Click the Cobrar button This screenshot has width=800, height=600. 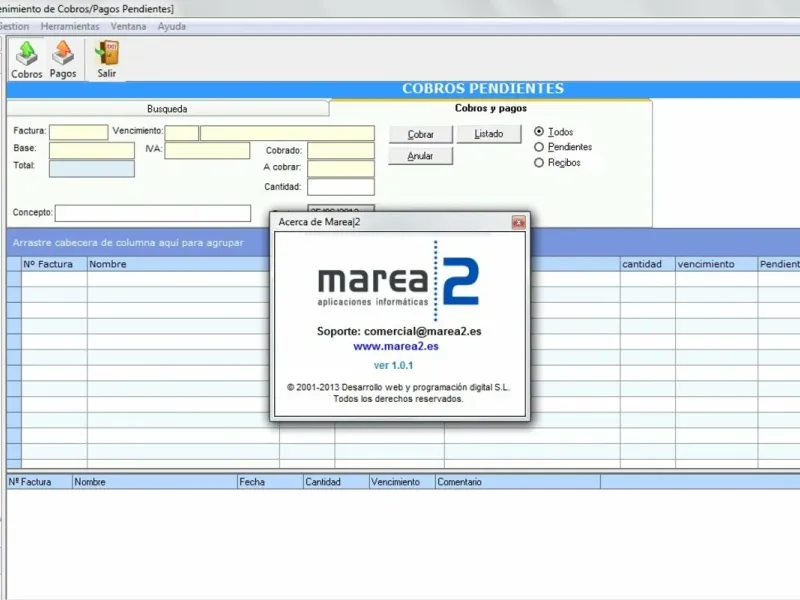420,135
